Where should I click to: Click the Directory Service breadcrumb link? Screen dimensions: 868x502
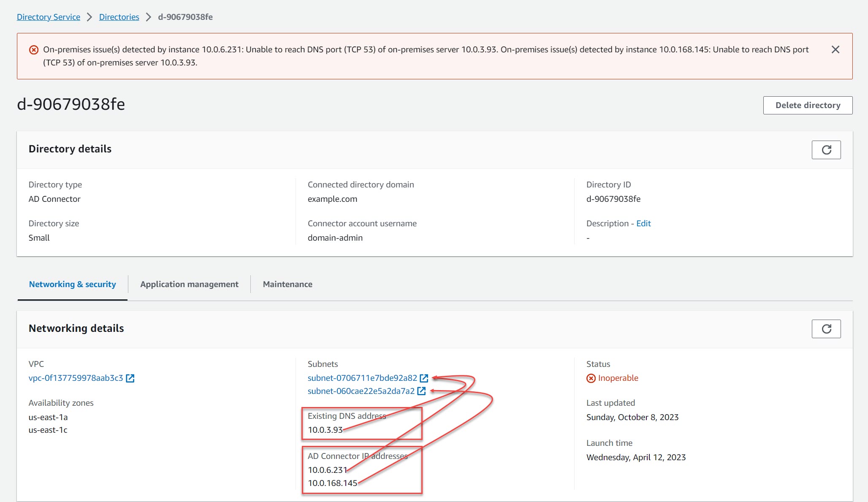[x=49, y=17]
